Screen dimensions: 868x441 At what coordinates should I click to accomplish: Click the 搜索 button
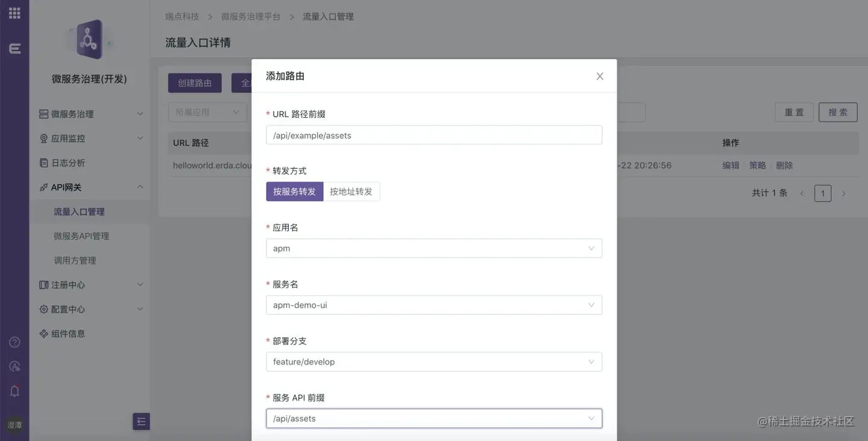[x=838, y=112]
